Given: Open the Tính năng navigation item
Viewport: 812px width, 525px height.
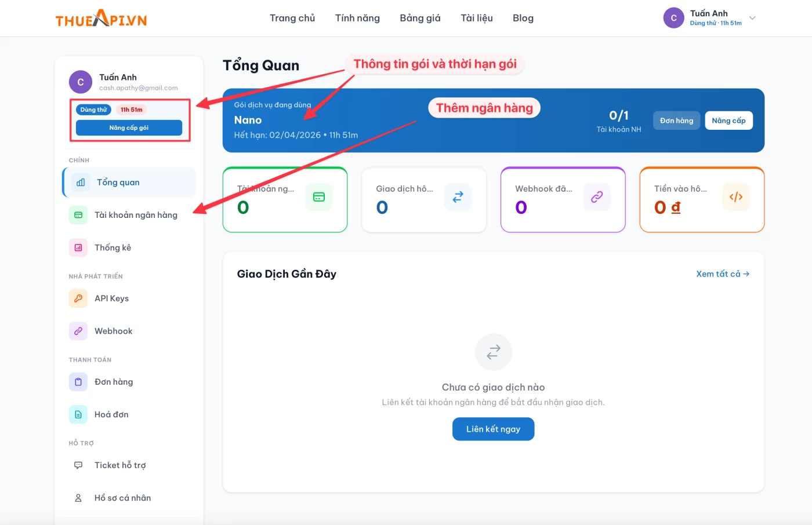Looking at the screenshot, I should (357, 18).
